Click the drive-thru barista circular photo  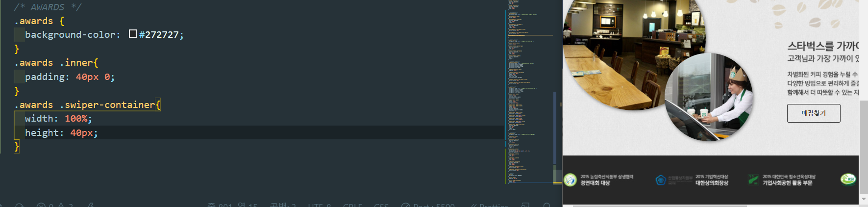tap(709, 97)
